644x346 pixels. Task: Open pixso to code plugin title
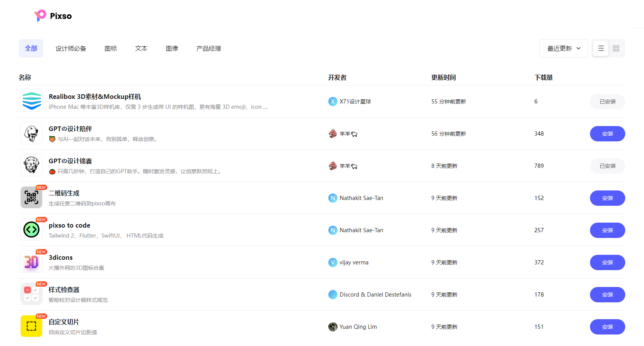coord(69,225)
